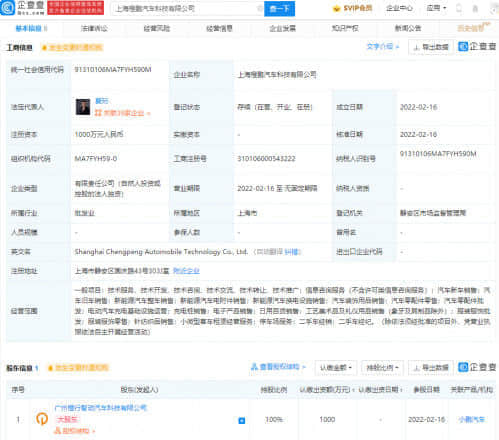Click the credit code 91310106MA7FYH590M
The height and width of the screenshot is (440, 499).
pyautogui.click(x=113, y=69)
